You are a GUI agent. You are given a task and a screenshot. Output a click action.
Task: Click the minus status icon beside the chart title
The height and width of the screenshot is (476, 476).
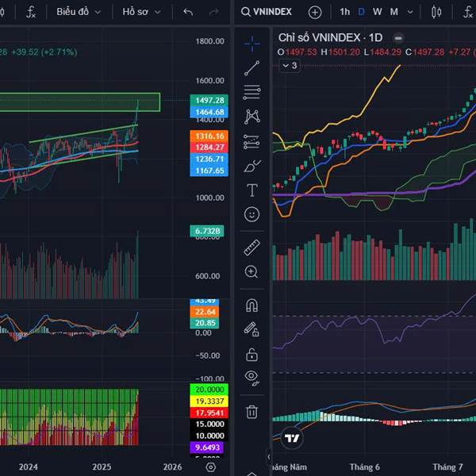398,38
